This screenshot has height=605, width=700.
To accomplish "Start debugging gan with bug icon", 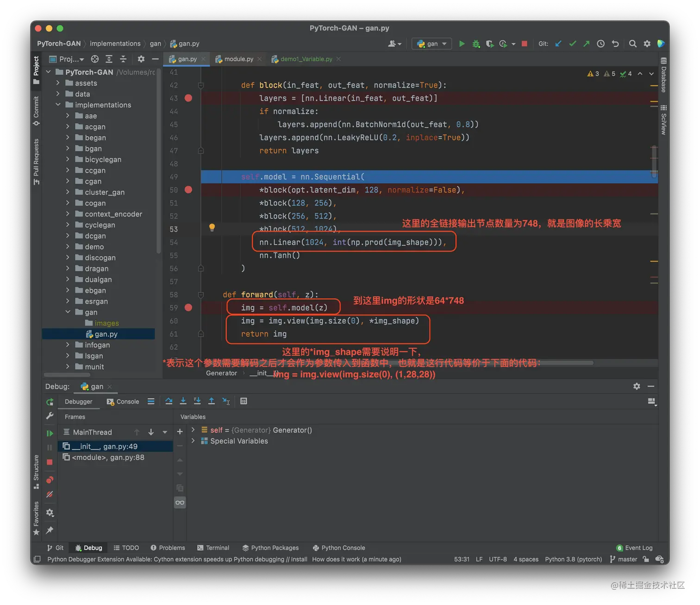I will (475, 44).
